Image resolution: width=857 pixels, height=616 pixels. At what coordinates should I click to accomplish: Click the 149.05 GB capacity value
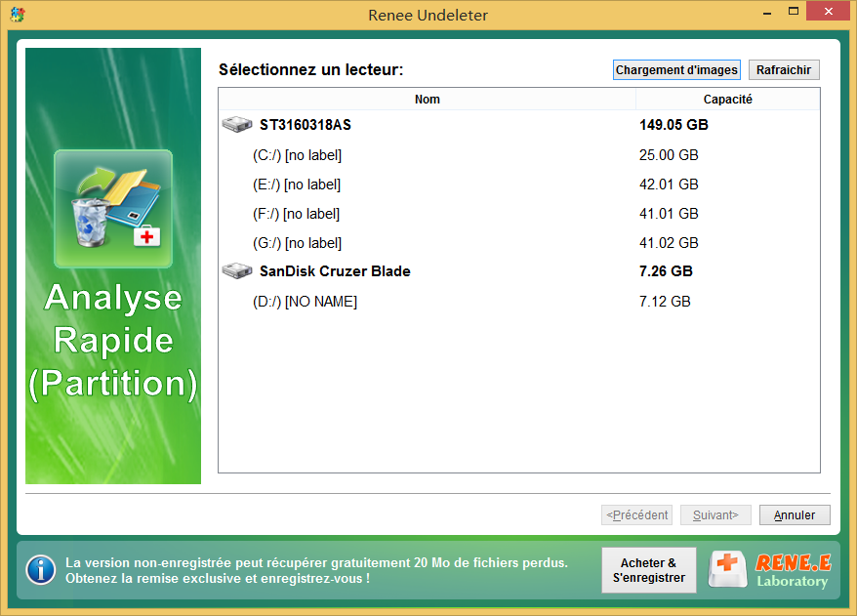673,125
